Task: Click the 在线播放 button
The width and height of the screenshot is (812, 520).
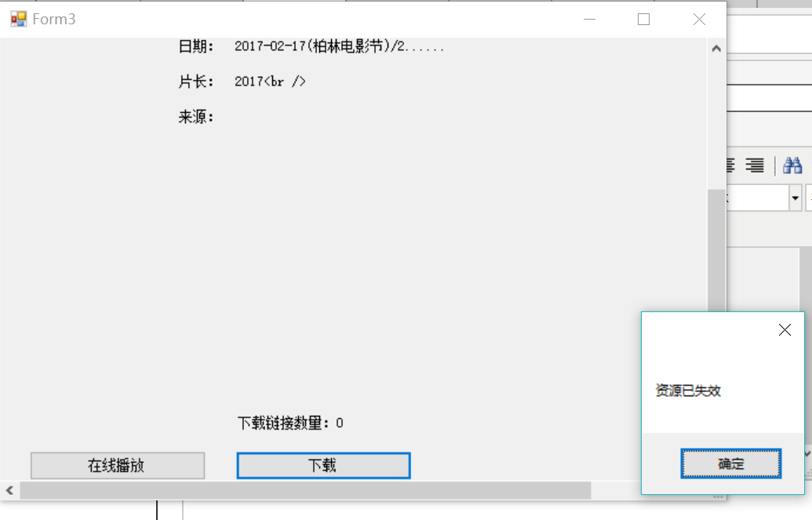Action: pyautogui.click(x=118, y=466)
